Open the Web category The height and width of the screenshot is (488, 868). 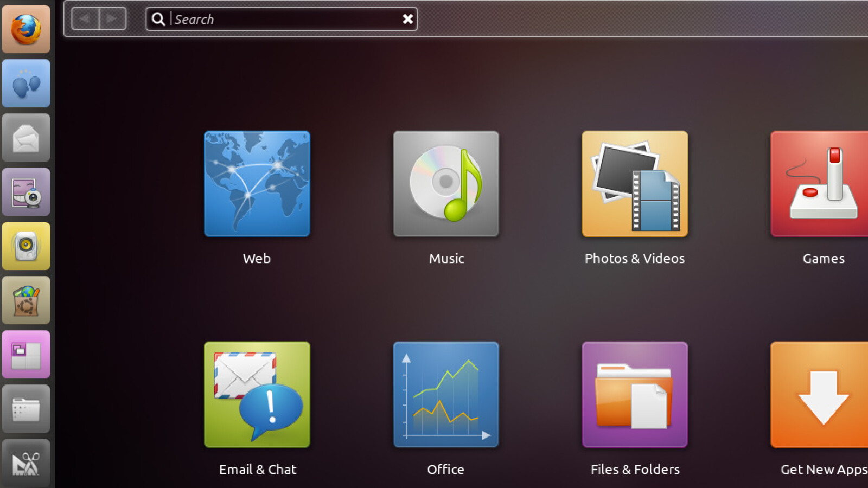point(257,184)
